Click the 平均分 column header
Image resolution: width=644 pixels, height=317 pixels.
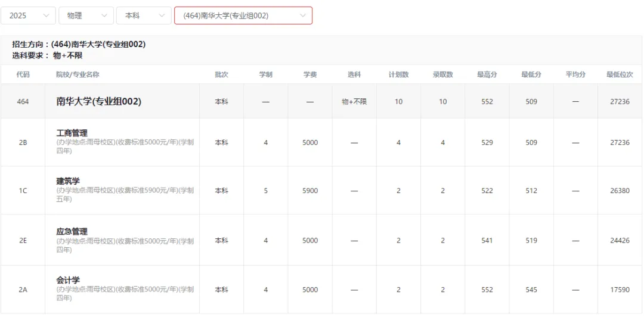tap(576, 74)
